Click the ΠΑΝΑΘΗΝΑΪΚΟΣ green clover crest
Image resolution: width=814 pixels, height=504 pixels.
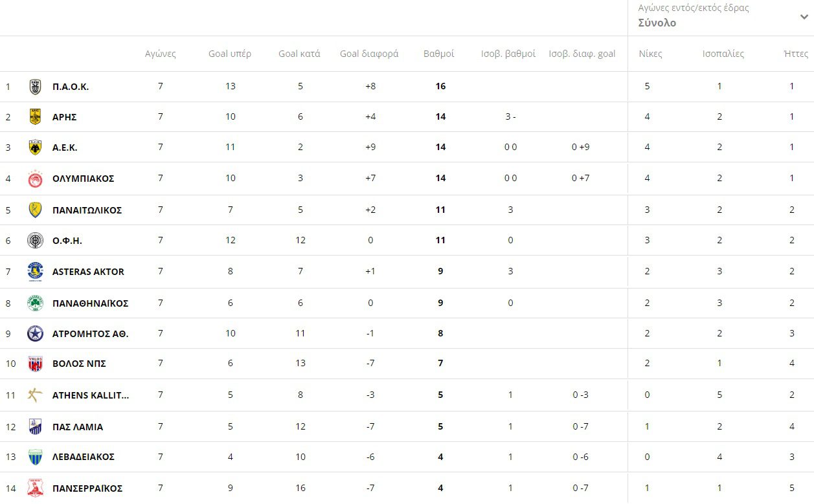(36, 303)
